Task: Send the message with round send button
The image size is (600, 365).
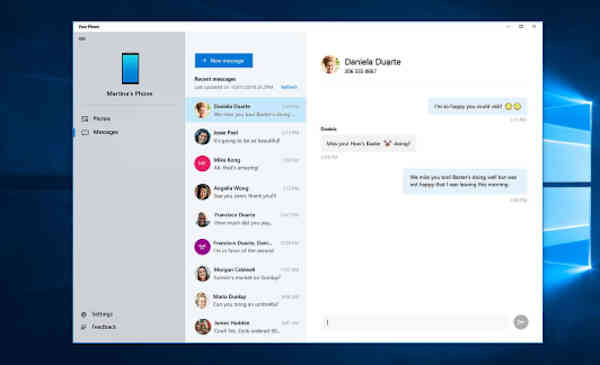Action: (520, 322)
